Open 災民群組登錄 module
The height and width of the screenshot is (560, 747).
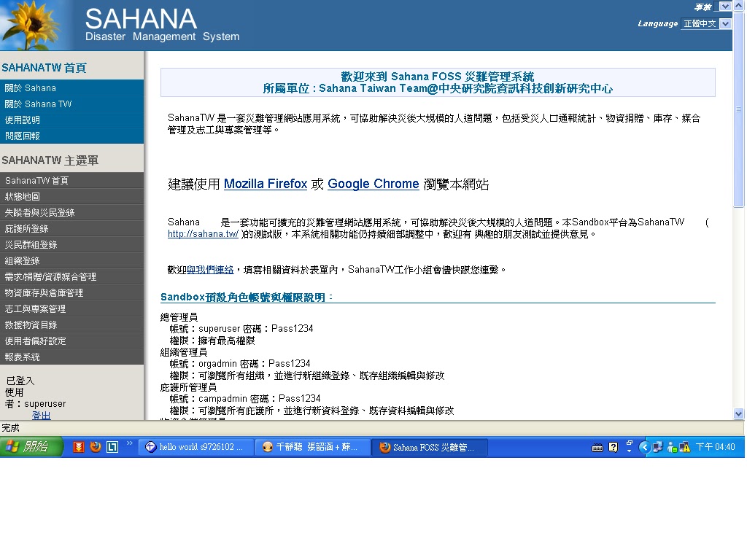pos(71,245)
